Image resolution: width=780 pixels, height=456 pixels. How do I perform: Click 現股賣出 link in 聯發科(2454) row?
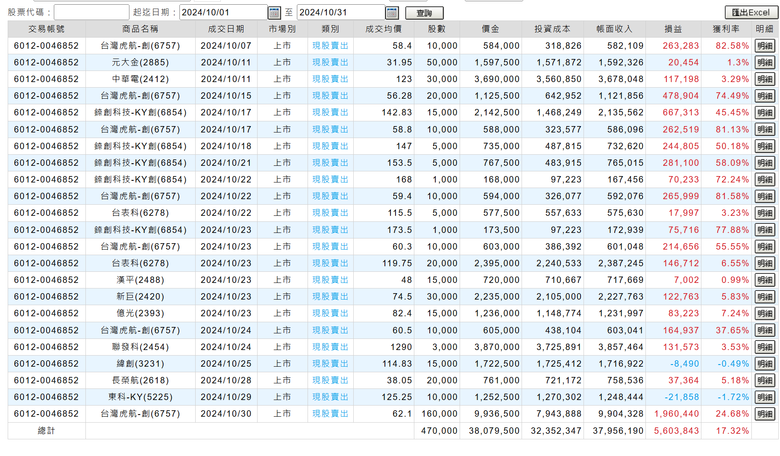[x=330, y=347]
